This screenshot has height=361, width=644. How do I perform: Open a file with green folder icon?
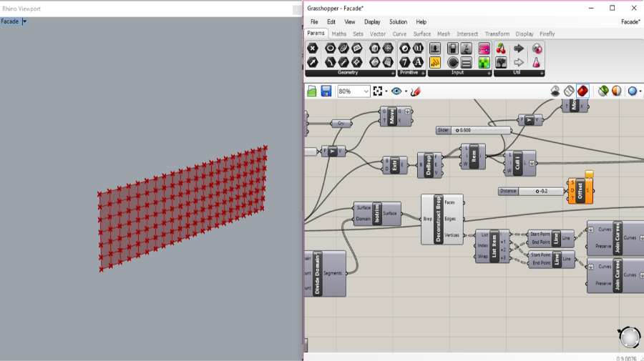click(312, 91)
